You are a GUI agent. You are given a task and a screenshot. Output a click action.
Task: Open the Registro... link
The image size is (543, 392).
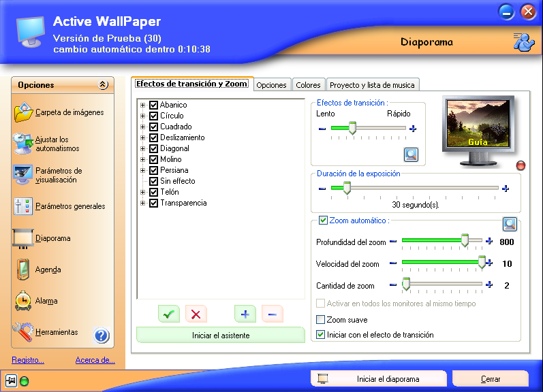pos(28,360)
